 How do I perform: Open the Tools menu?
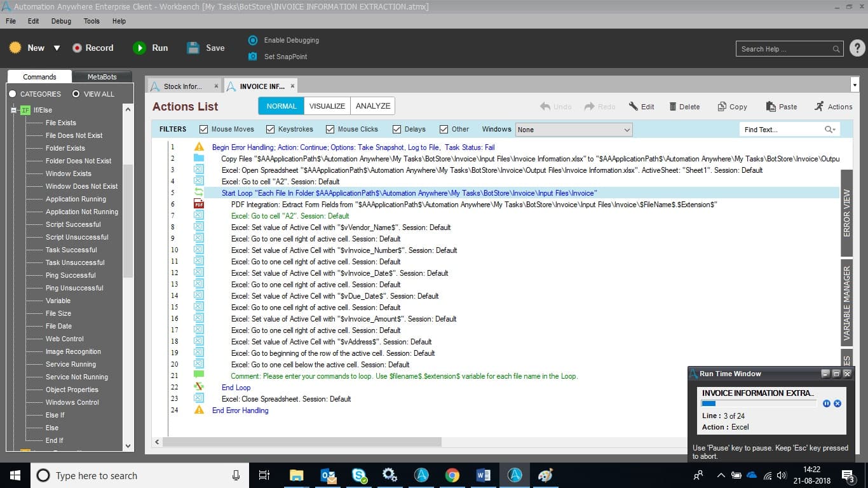pos(92,21)
